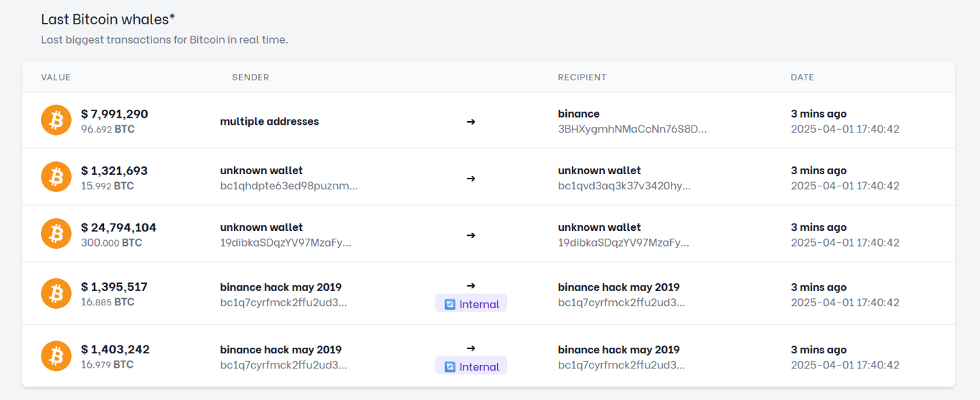Click arrow icon in 15.992 BTC row
The width and height of the screenshot is (980, 400).
[471, 178]
